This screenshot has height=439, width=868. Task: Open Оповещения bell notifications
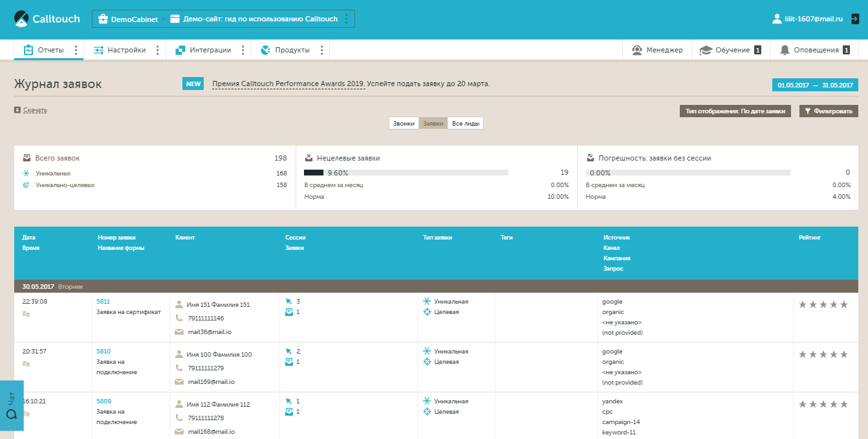click(x=785, y=50)
